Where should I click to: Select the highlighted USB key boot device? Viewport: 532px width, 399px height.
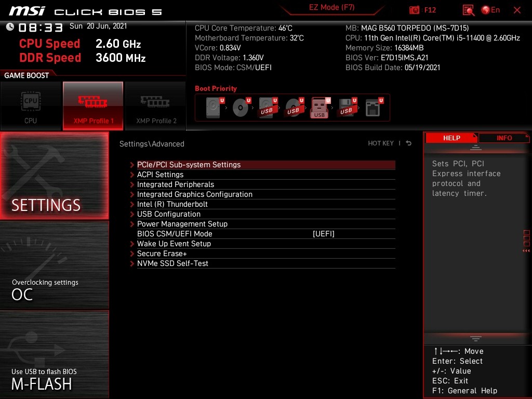pyautogui.click(x=320, y=108)
